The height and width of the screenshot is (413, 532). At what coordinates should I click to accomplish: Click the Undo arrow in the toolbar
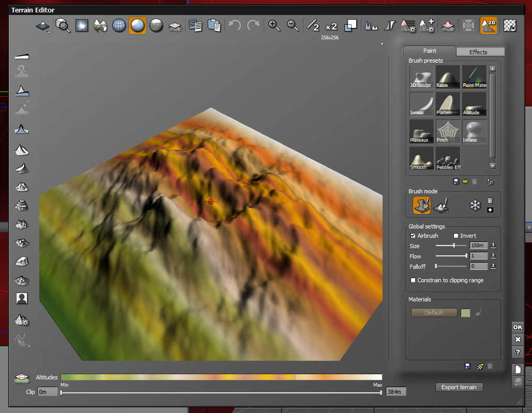click(x=234, y=25)
